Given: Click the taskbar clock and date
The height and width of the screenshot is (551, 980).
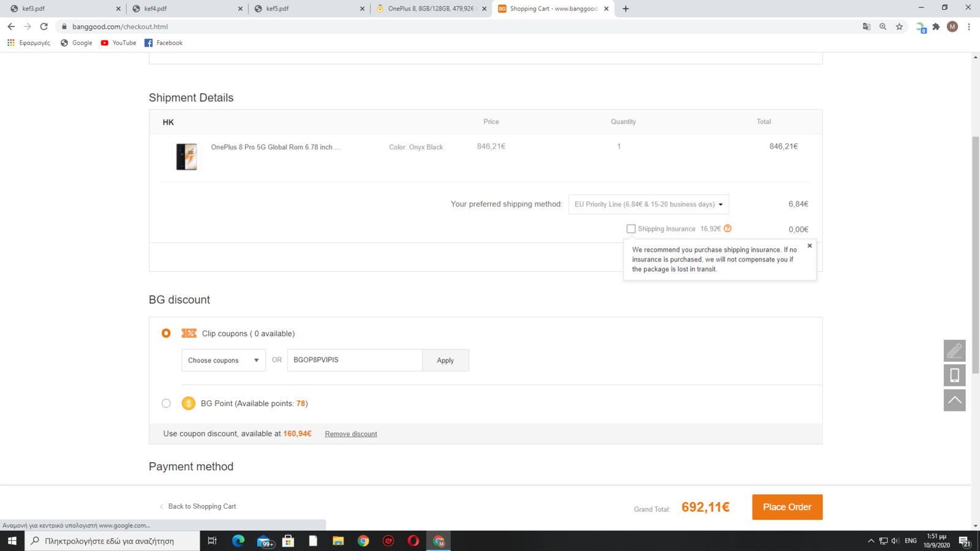Looking at the screenshot, I should point(937,541).
